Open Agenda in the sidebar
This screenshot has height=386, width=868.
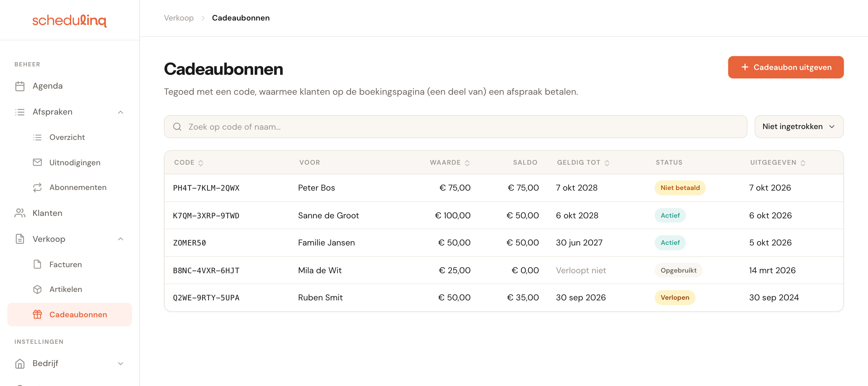pyautogui.click(x=69, y=86)
